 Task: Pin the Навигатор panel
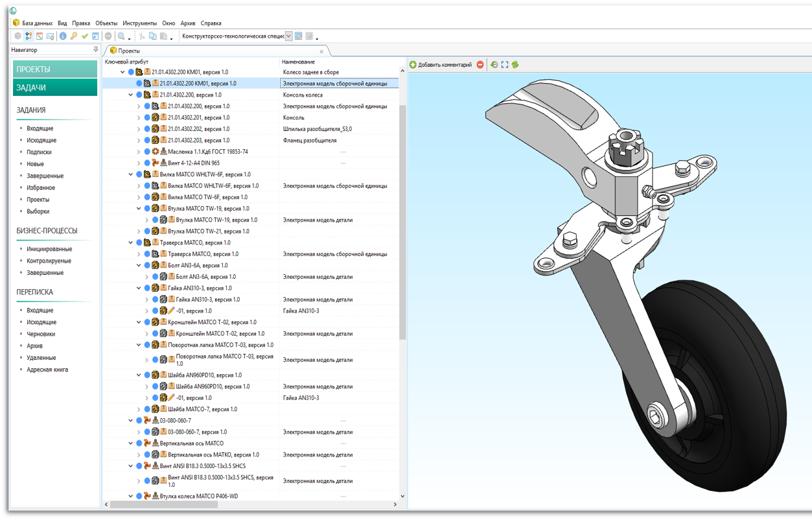tap(96, 50)
